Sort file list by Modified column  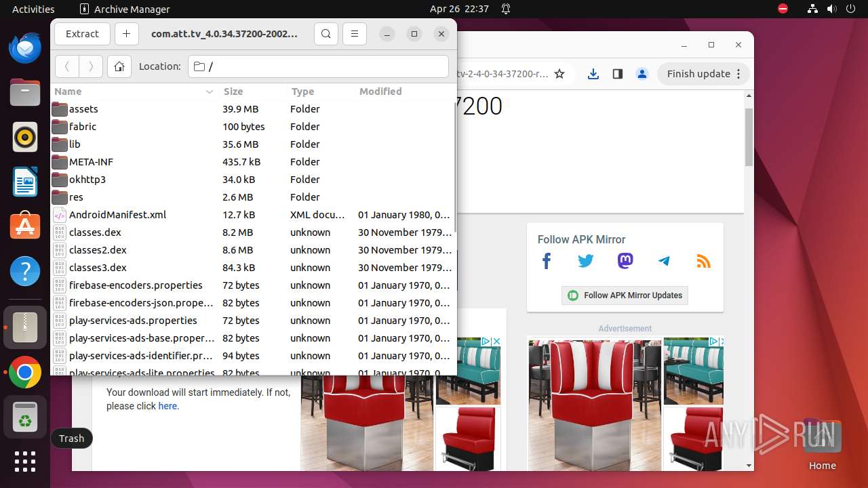(x=404, y=91)
